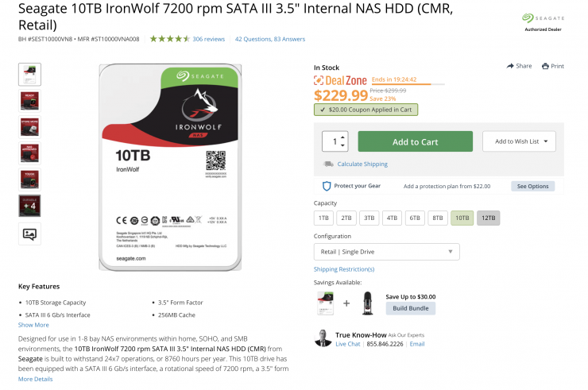The image size is (588, 390).
Task: Click the Build Bundle button
Action: point(411,308)
